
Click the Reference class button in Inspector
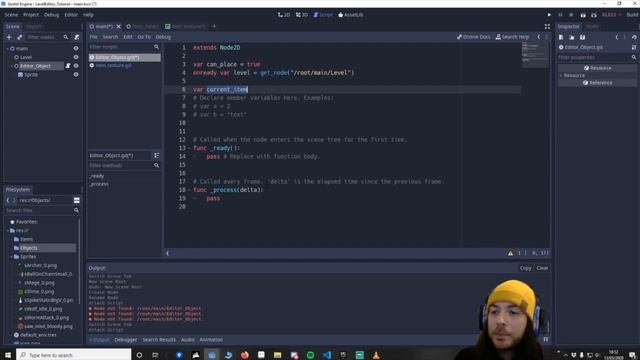point(597,83)
